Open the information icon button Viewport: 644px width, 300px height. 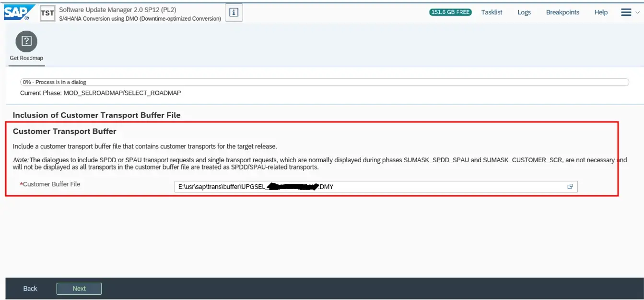[x=234, y=13]
